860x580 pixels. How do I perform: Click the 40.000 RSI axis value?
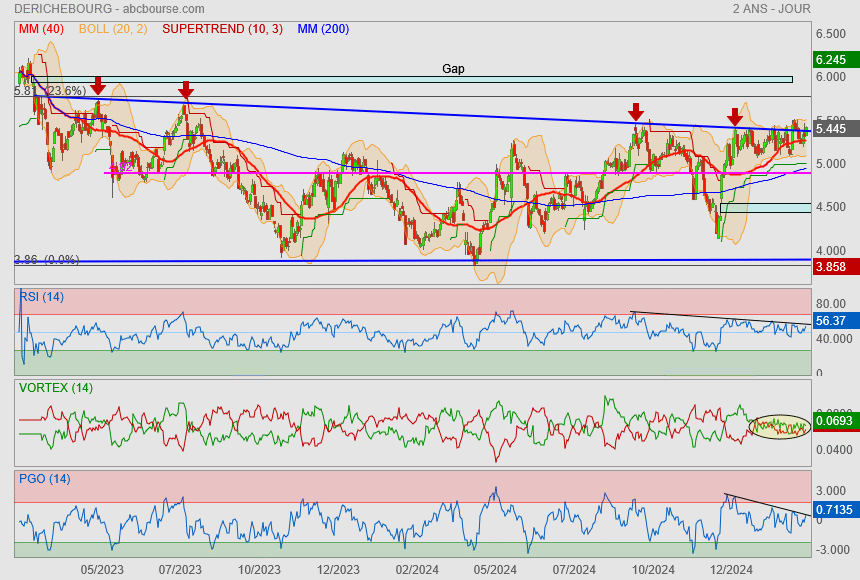tap(834, 339)
